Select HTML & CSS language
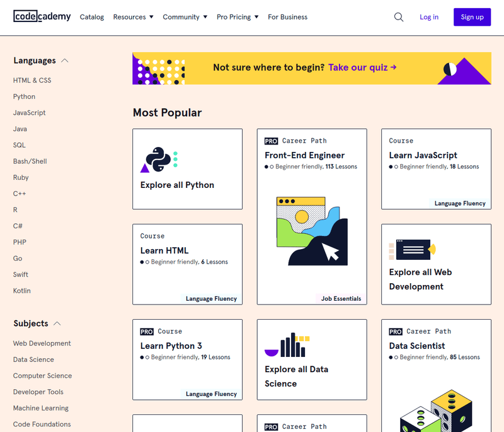504x432 pixels. point(32,81)
